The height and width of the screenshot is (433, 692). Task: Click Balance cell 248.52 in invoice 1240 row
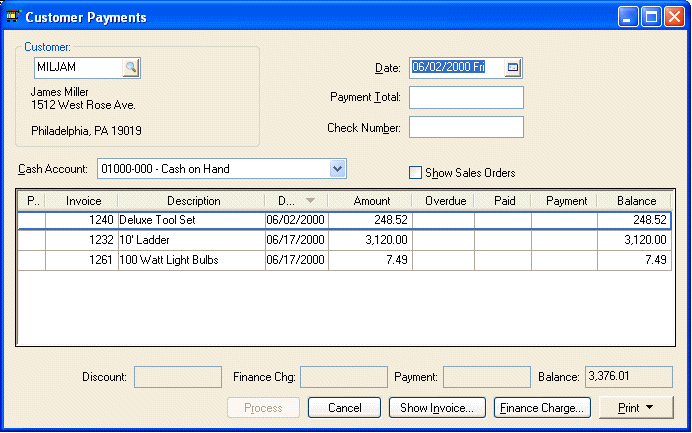click(x=634, y=220)
